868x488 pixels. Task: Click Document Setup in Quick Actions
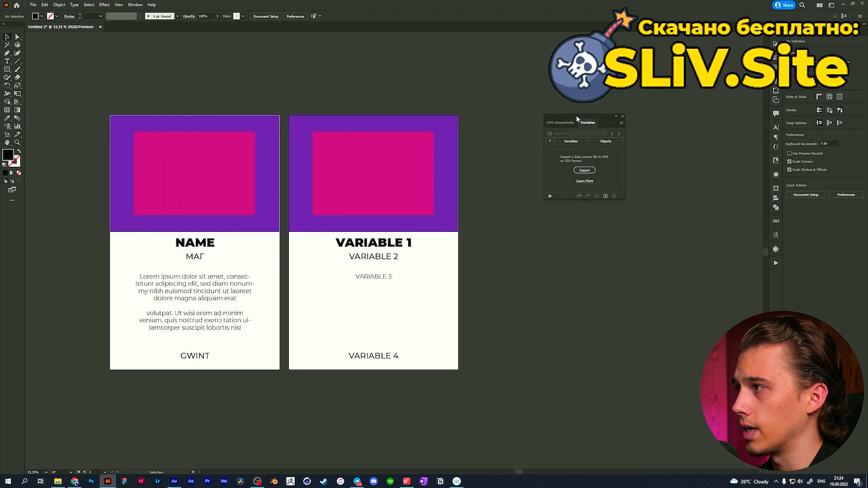click(x=806, y=195)
